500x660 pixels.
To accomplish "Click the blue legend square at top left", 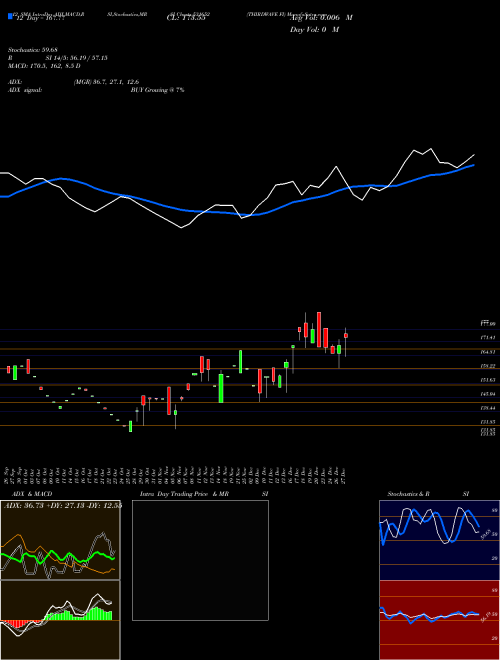I will pos(10,17).
